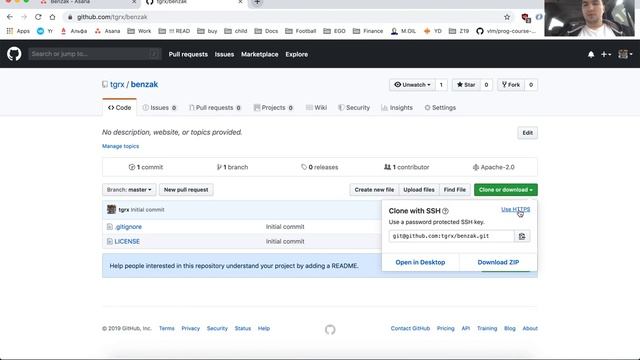Click the tgrx commit author avatar

(111, 209)
